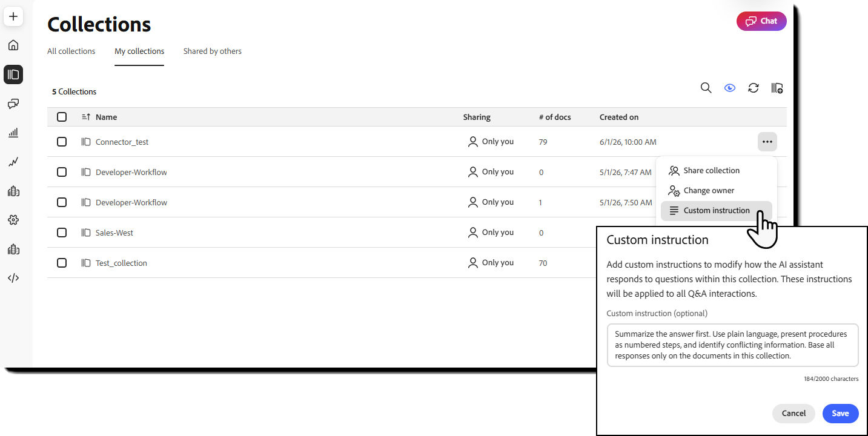
Task: Click the 5 Collections count label
Action: click(74, 91)
